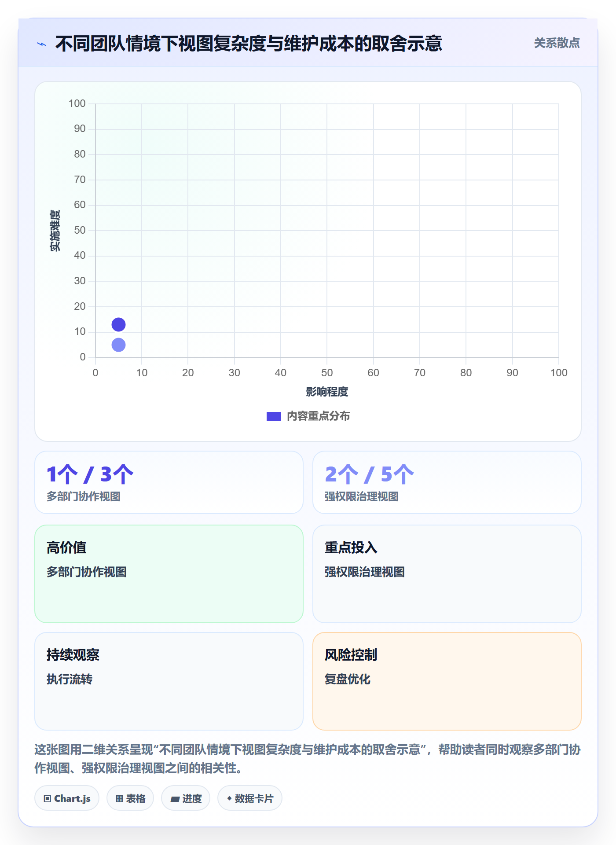616x845 pixels.
Task: Click the 内容重点分布 legend label
Action: pos(318,416)
